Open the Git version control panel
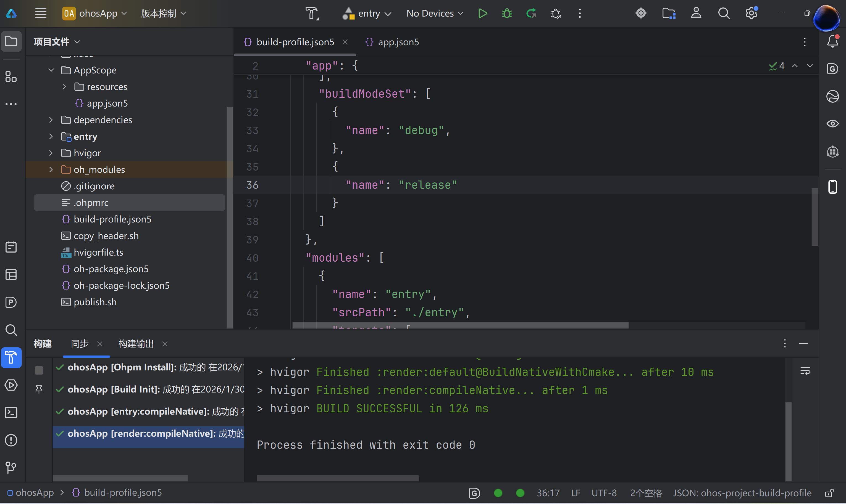 tap(11, 468)
